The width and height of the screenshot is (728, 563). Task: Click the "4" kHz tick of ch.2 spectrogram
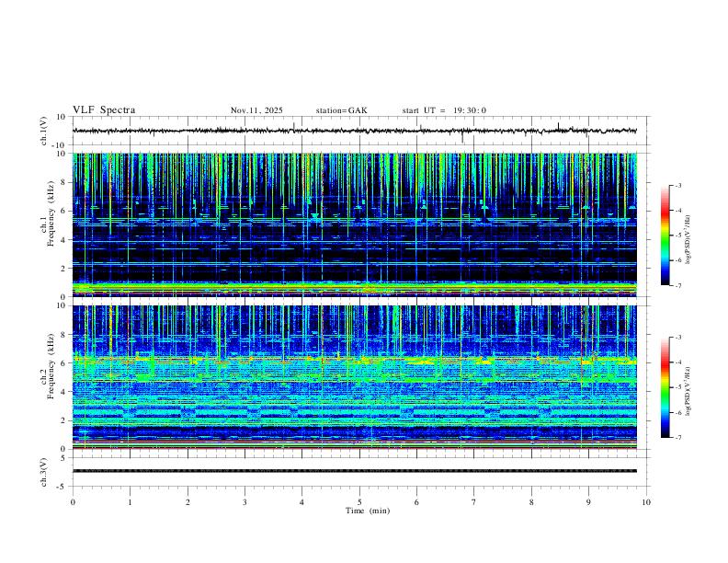point(63,392)
